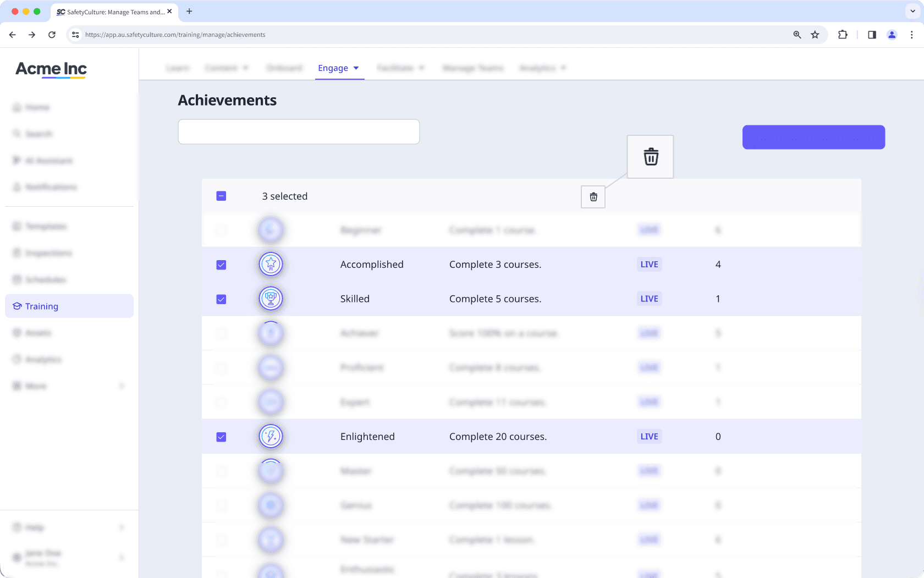Select the Search icon in sidebar
This screenshot has height=578, width=924.
[16, 134]
